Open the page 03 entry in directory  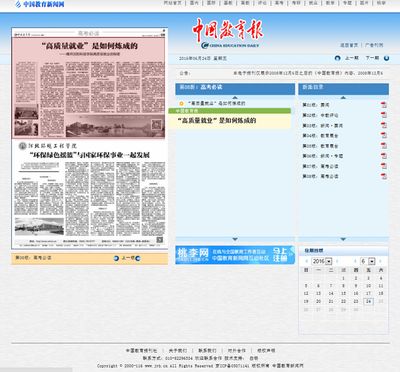[x=322, y=125]
